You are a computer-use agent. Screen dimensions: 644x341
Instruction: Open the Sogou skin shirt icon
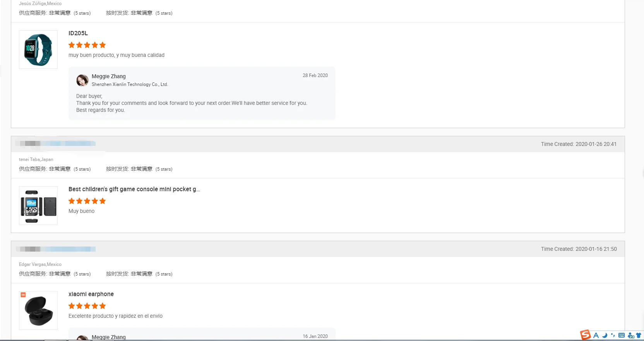click(x=639, y=335)
